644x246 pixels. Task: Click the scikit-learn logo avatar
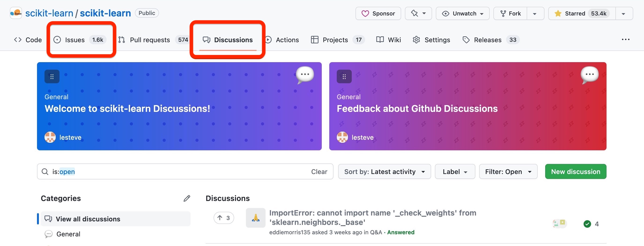point(16,13)
